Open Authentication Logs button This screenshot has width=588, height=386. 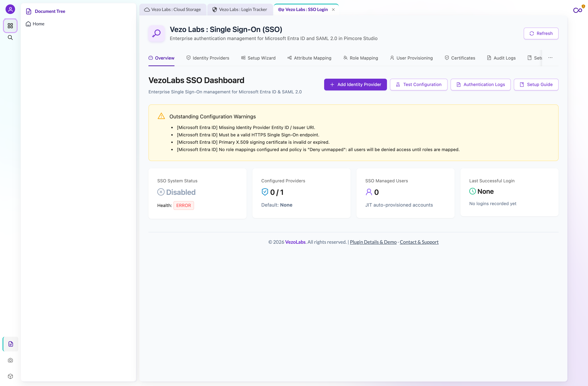click(x=481, y=85)
